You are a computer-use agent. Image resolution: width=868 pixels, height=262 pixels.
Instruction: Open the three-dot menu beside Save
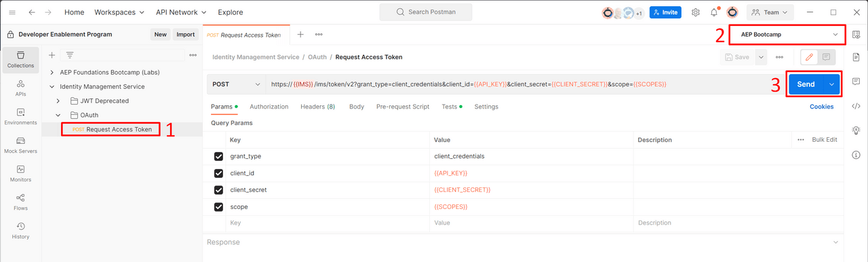coord(779,57)
